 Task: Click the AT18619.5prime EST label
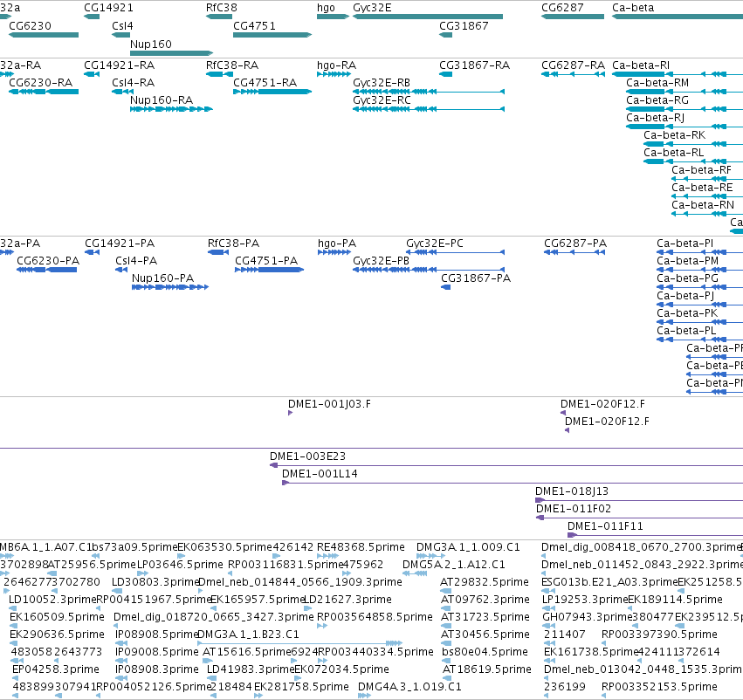[487, 669]
